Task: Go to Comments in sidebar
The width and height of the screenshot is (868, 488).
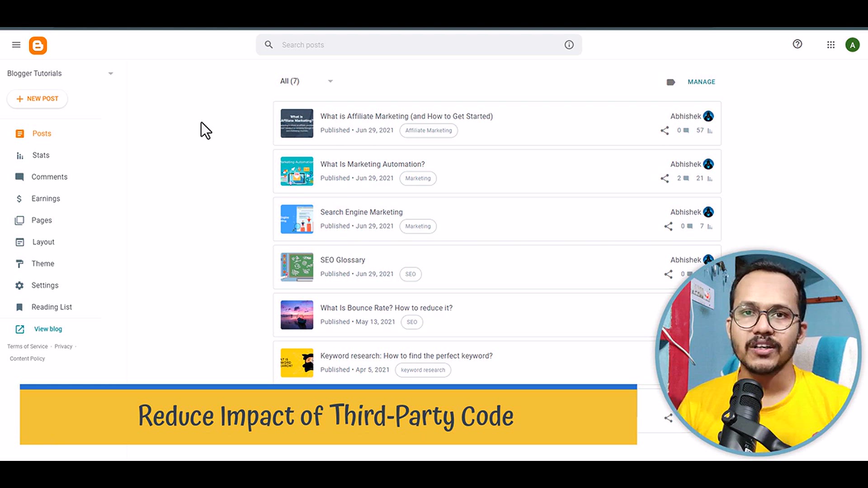Action: [x=49, y=177]
